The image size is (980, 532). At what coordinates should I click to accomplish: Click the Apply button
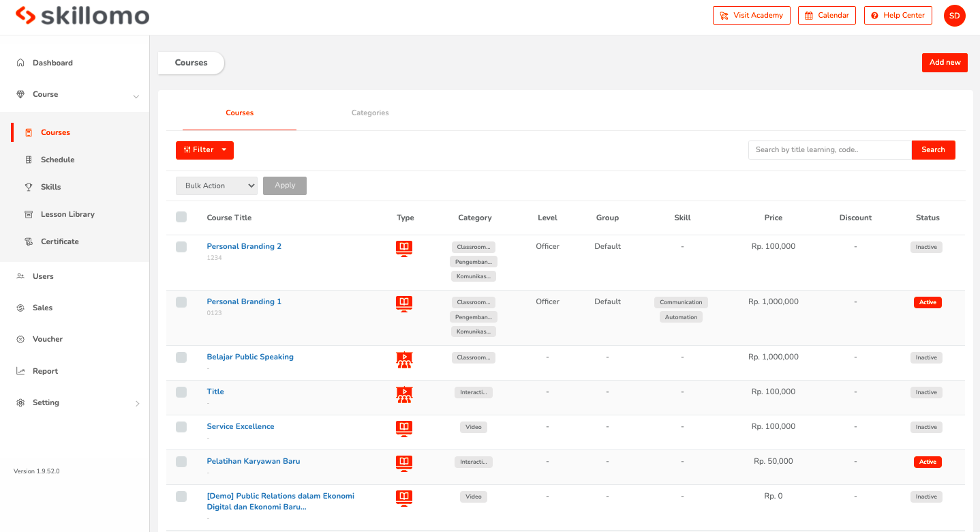point(285,186)
